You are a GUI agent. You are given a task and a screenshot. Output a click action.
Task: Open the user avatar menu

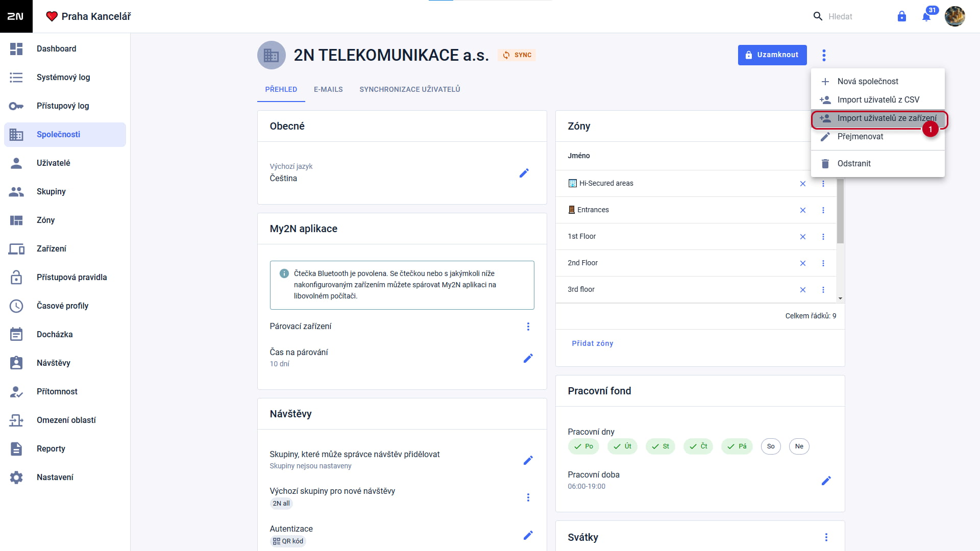click(x=954, y=16)
